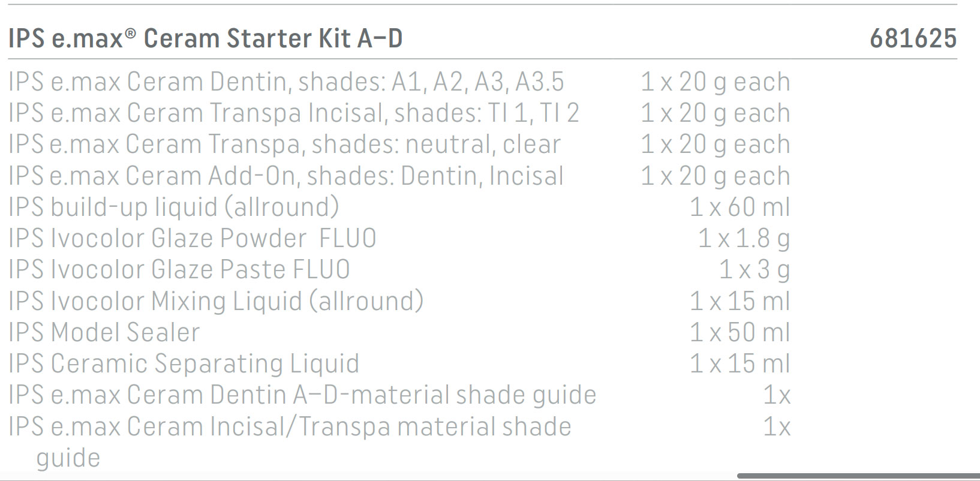Click the wrapped word "guide" on the last line
The height and width of the screenshot is (481, 980).
pyautogui.click(x=68, y=458)
